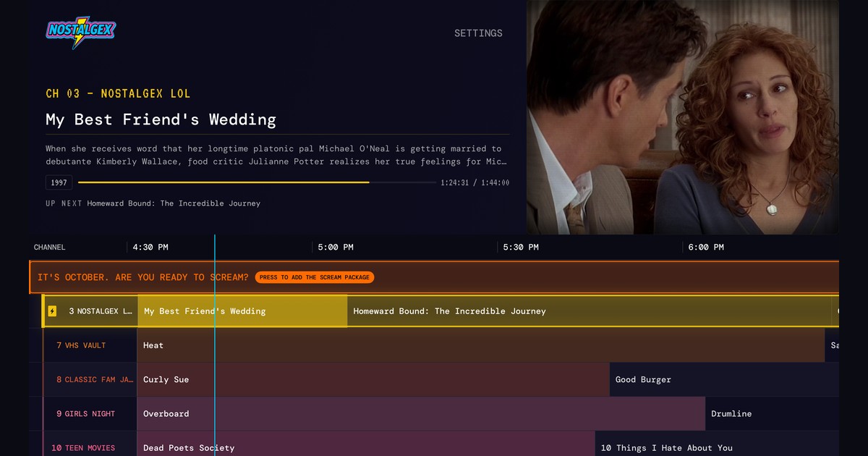The width and height of the screenshot is (868, 456).
Task: Click the 5:30 PM time marker
Action: (x=521, y=248)
